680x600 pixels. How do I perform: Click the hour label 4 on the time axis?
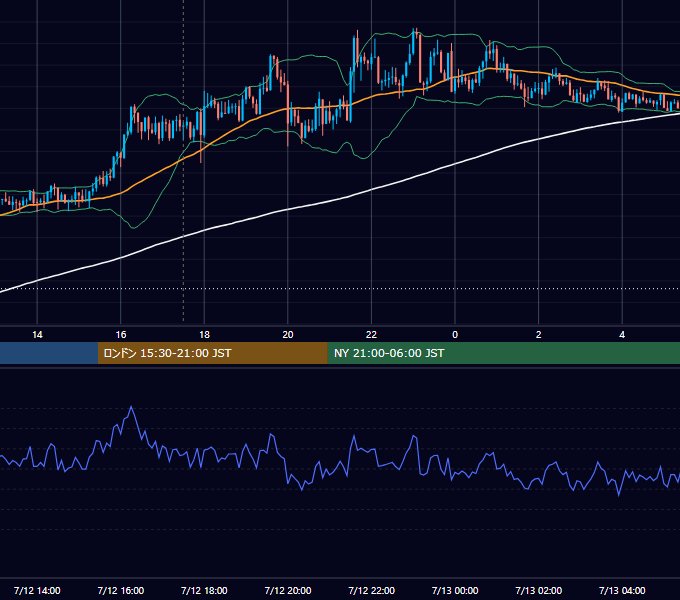click(622, 335)
